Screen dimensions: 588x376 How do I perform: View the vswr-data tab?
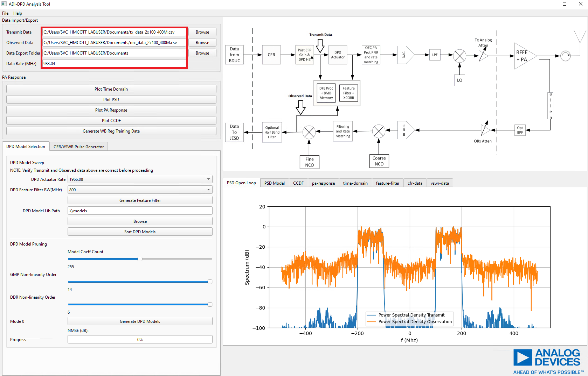point(440,183)
